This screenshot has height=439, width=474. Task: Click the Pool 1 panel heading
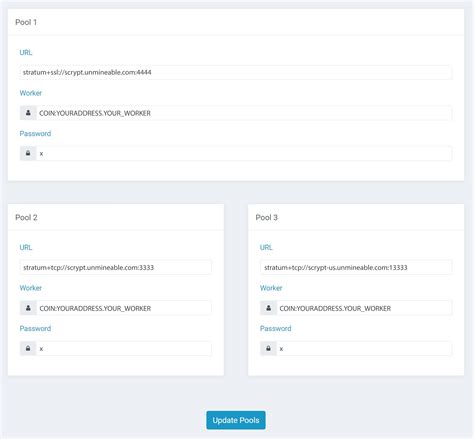point(26,22)
